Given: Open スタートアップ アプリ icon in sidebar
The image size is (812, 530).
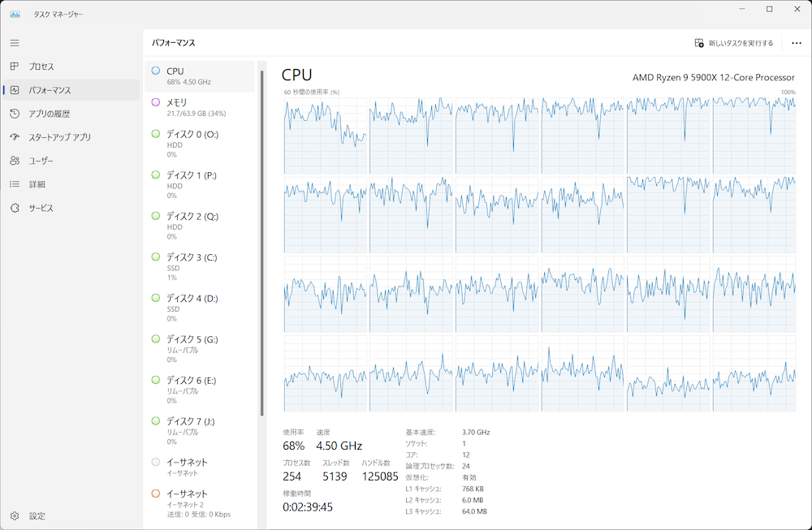Looking at the screenshot, I should pos(15,137).
